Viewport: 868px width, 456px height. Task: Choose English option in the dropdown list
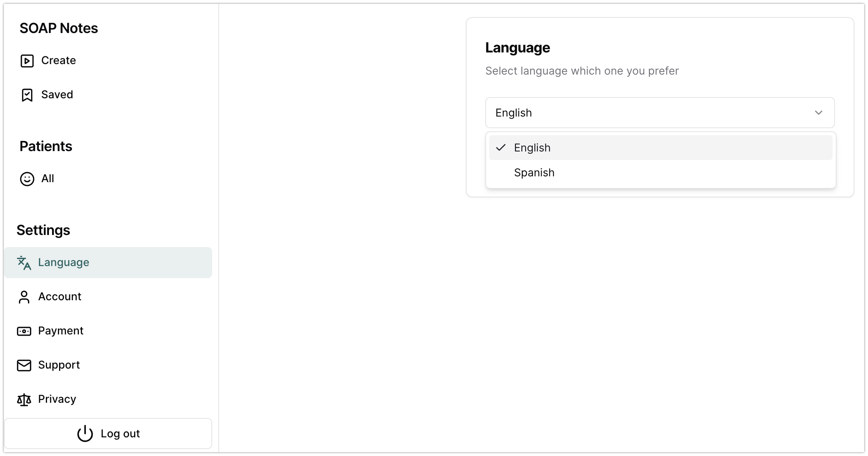[x=532, y=148]
